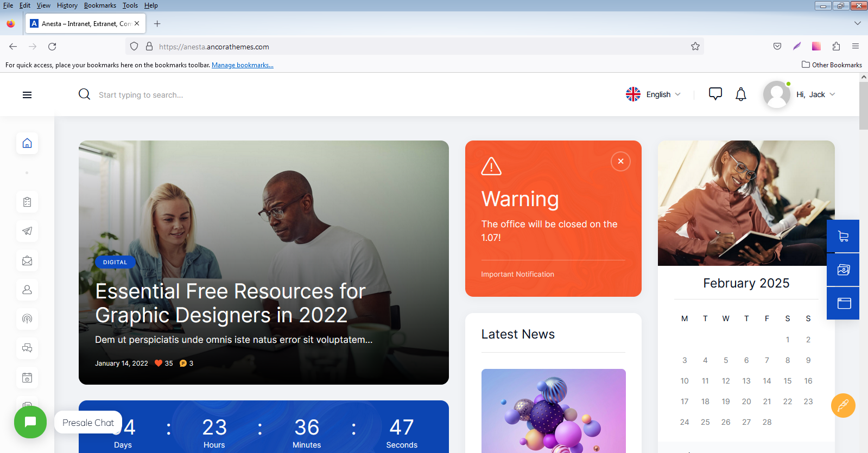Open the list all tabs chevron
This screenshot has height=453, width=868.
858,23
